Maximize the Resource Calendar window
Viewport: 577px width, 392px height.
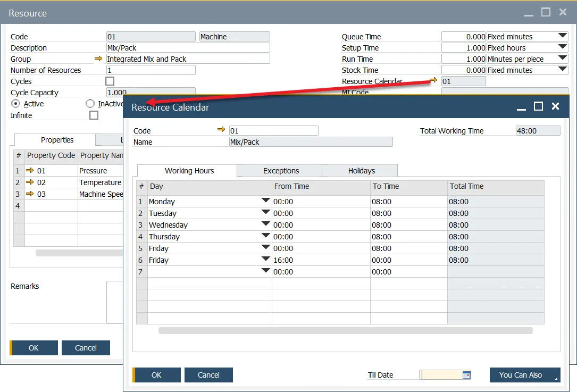[x=538, y=106]
